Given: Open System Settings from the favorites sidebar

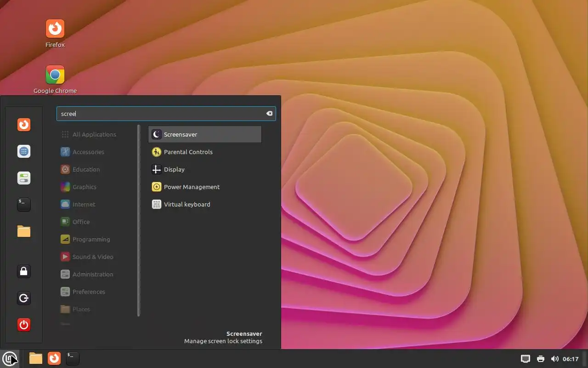Looking at the screenshot, I should pos(24,178).
